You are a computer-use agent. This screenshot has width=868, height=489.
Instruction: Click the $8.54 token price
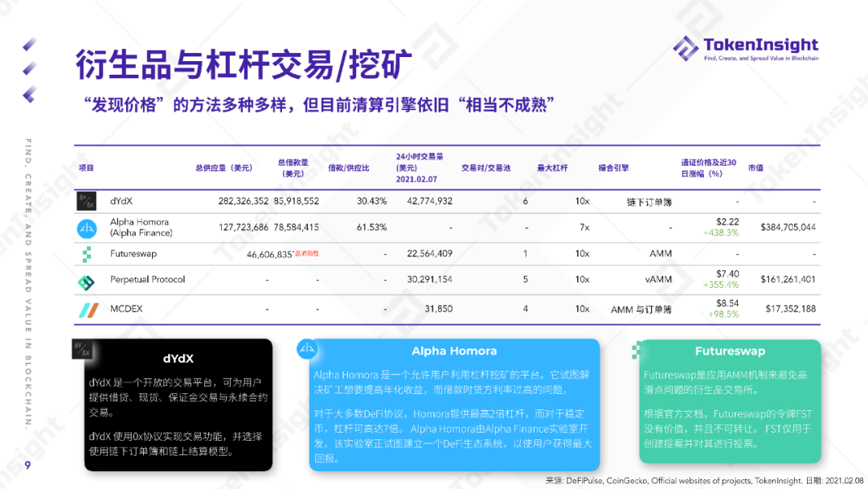click(x=727, y=303)
